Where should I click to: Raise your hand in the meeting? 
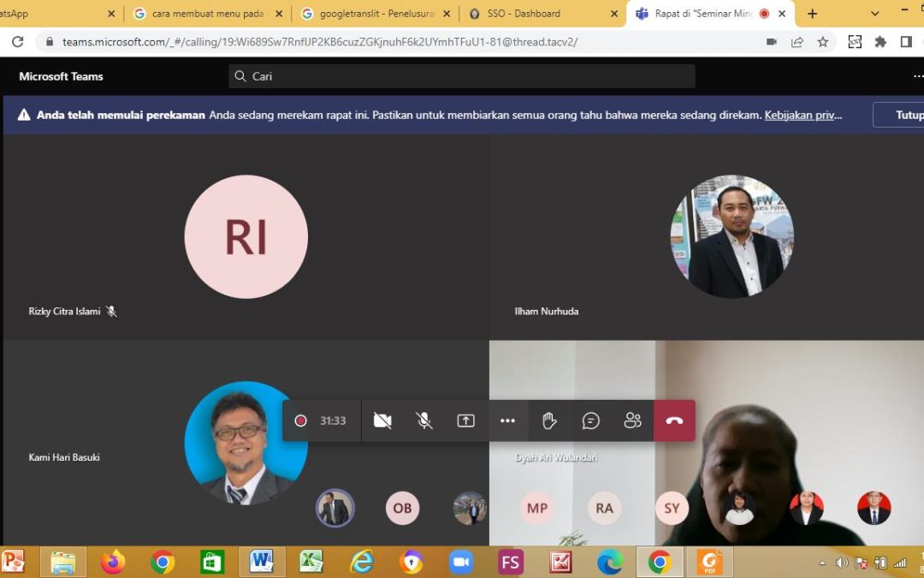549,420
